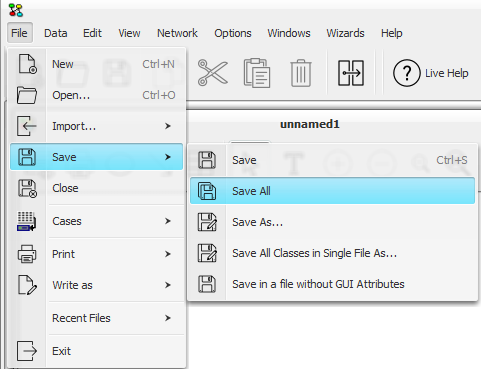Open the Wizards menu
481x369 pixels.
[345, 33]
